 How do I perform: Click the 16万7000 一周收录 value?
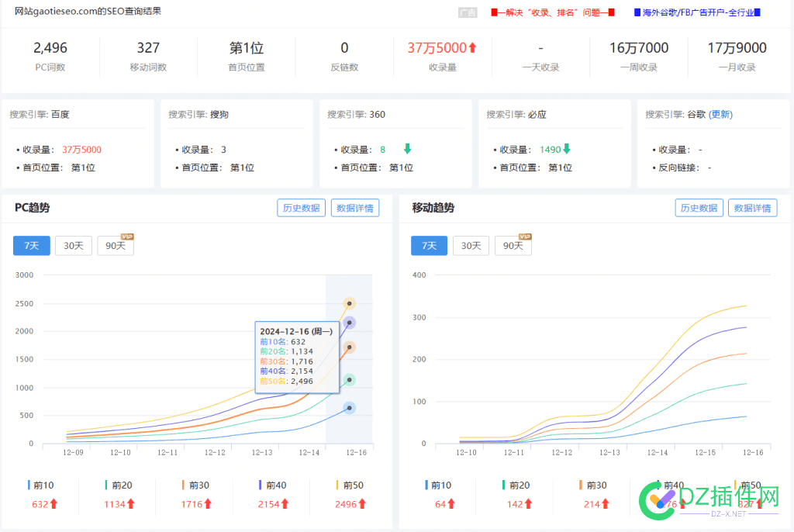click(x=639, y=48)
